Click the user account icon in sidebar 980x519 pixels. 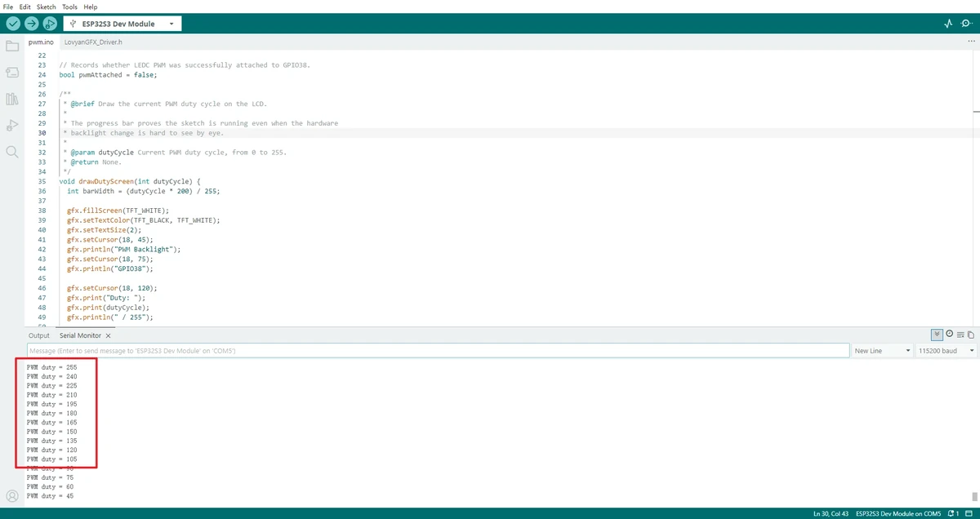coord(12,495)
